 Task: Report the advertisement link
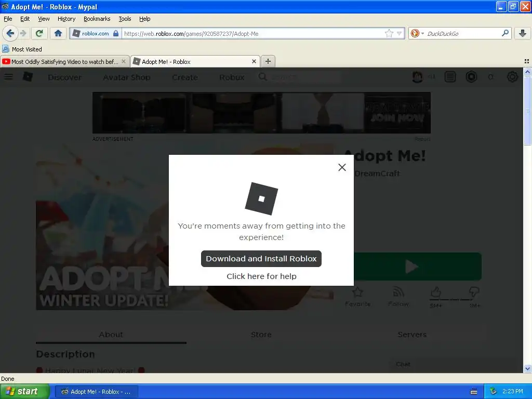[422, 139]
